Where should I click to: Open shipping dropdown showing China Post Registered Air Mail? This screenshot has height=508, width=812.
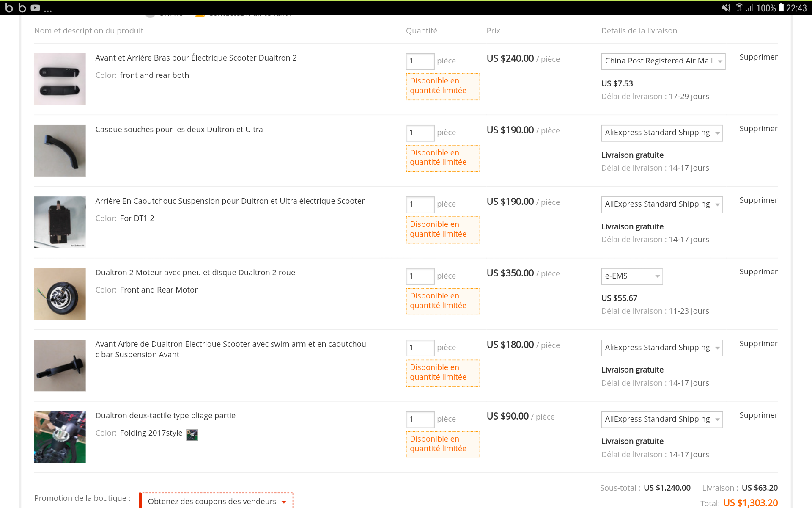(663, 61)
